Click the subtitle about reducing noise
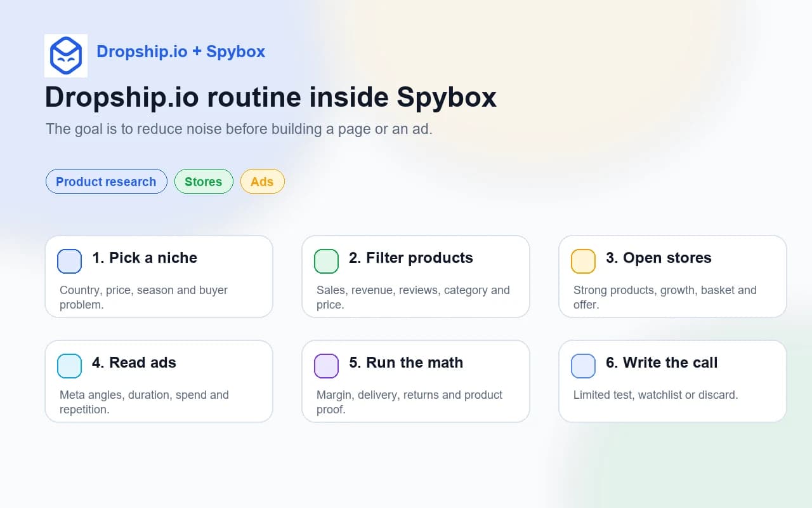The image size is (812, 508). coord(239,129)
